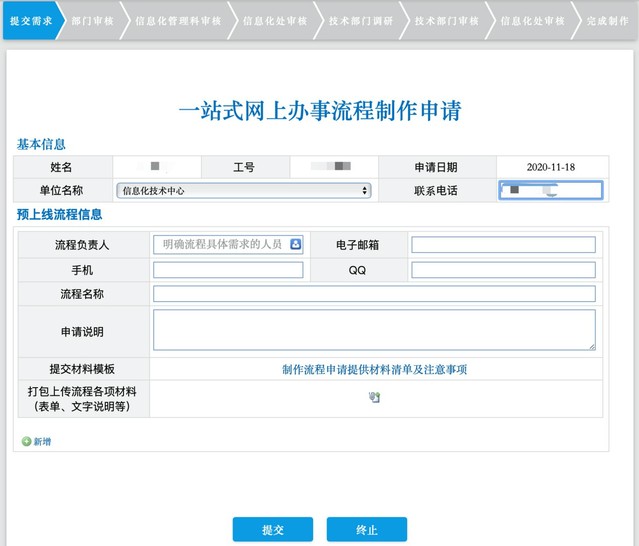Viewport: 639px width, 546px height.
Task: Select the first 信息化处审核 workflow step
Action: tap(275, 20)
